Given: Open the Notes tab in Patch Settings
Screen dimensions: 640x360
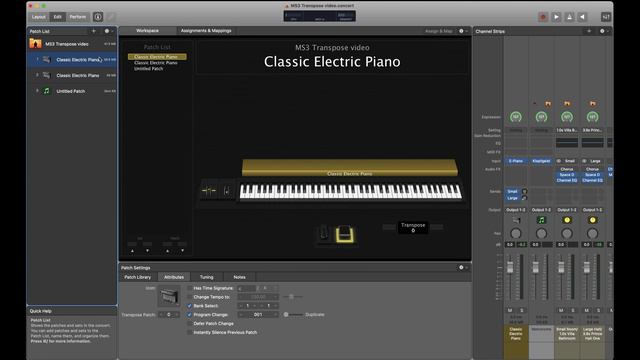Looking at the screenshot, I should tap(240, 277).
